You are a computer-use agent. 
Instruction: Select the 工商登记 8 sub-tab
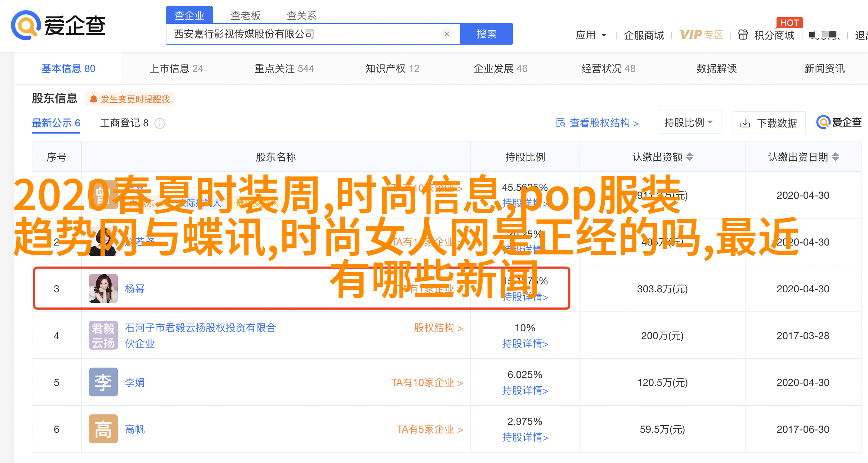(x=124, y=123)
